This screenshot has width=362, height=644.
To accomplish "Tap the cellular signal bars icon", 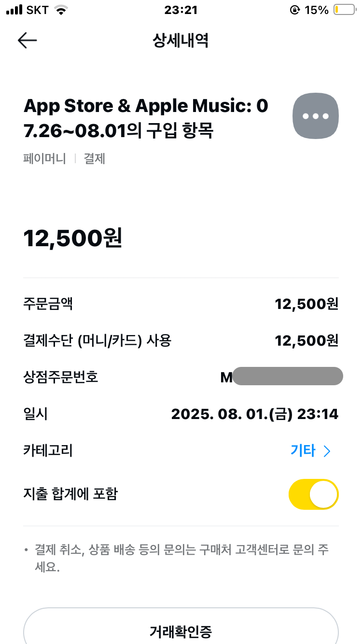I will [15, 10].
